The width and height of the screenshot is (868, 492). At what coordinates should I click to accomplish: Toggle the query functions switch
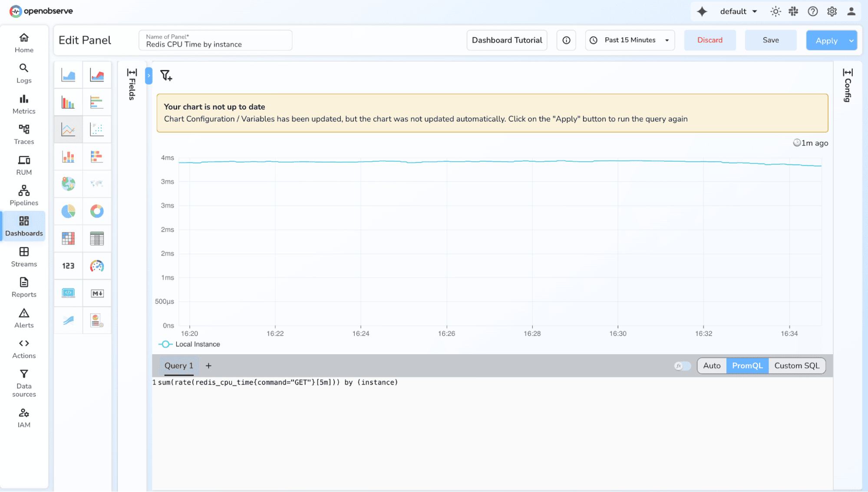[x=682, y=366]
